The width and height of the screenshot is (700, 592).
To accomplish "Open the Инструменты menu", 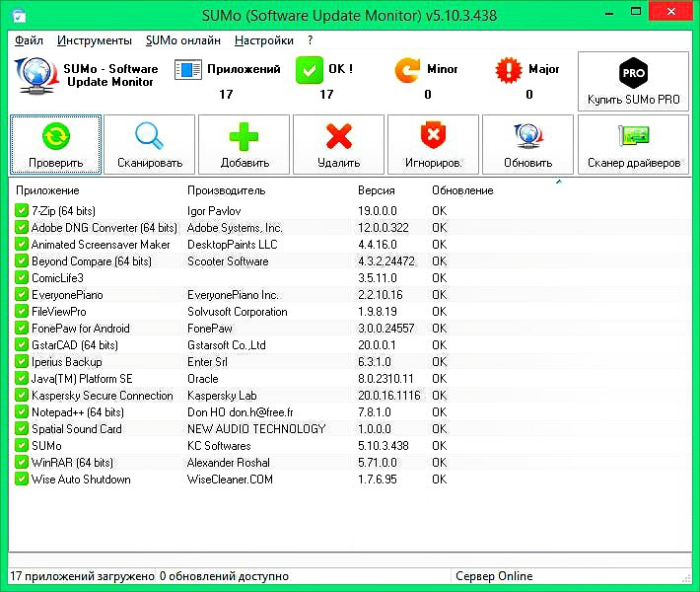I will 95,40.
